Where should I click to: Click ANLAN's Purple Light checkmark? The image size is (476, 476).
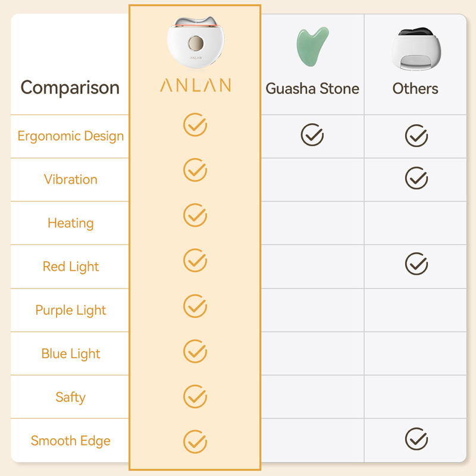[x=195, y=306]
